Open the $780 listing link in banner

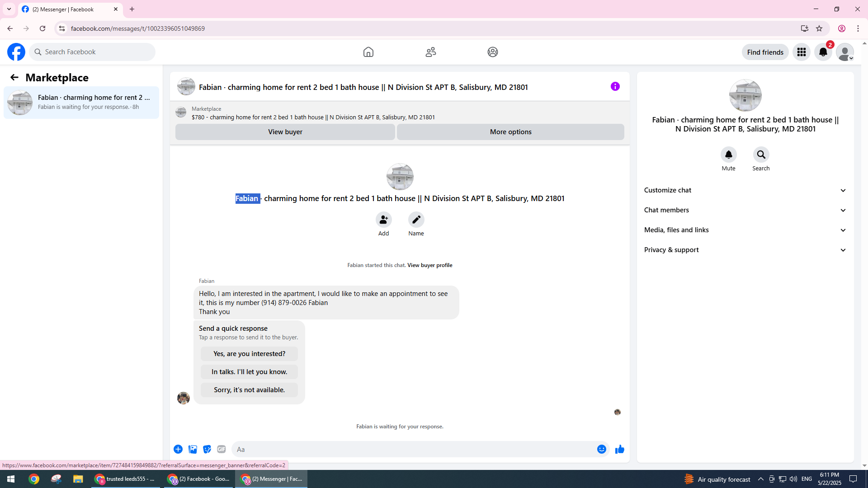pos(313,117)
